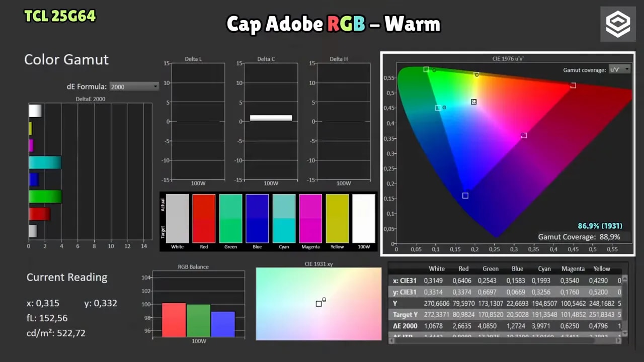Select the Blue column header in data table
644x362 pixels.
(x=517, y=269)
